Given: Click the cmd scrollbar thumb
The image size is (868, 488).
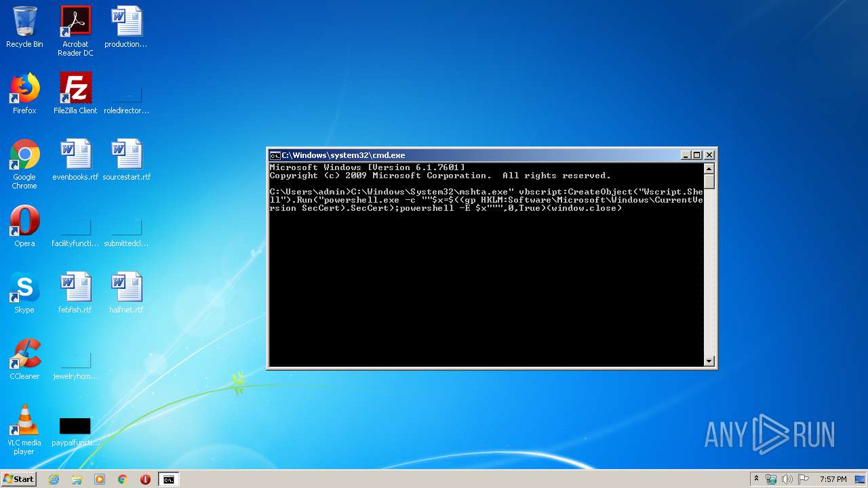Looking at the screenshot, I should click(709, 182).
